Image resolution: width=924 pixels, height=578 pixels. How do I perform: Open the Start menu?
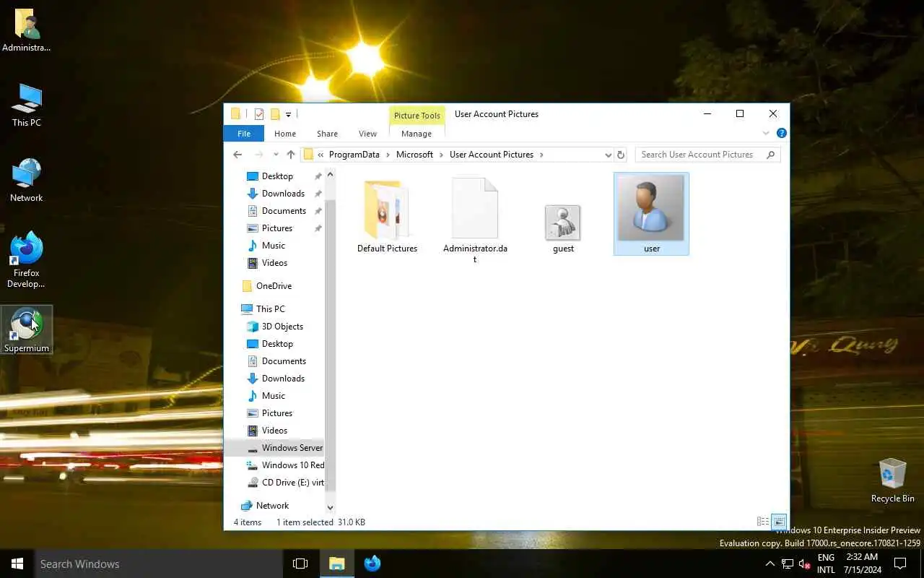click(x=17, y=564)
